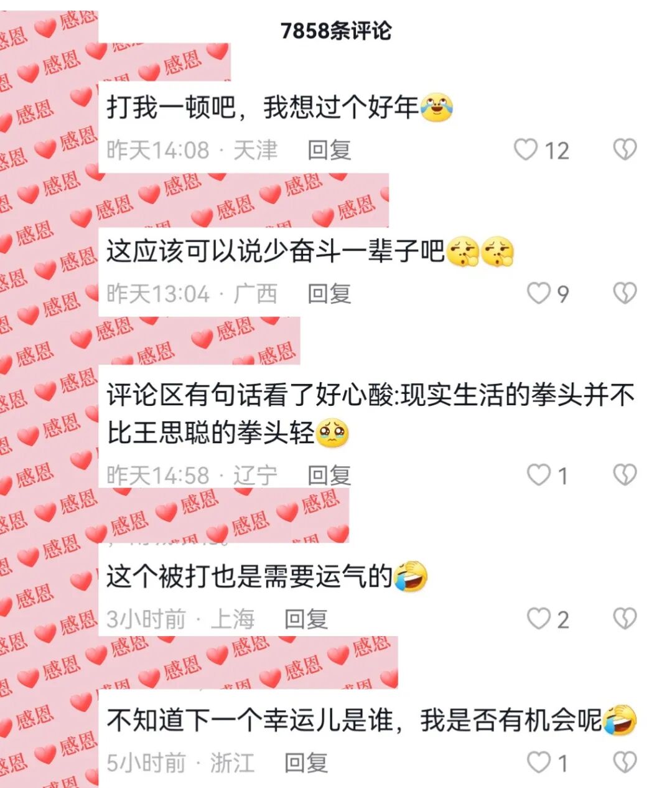Dislike the Liaoning comment via broken heart
Screen dimensions: 672x788
tap(625, 476)
